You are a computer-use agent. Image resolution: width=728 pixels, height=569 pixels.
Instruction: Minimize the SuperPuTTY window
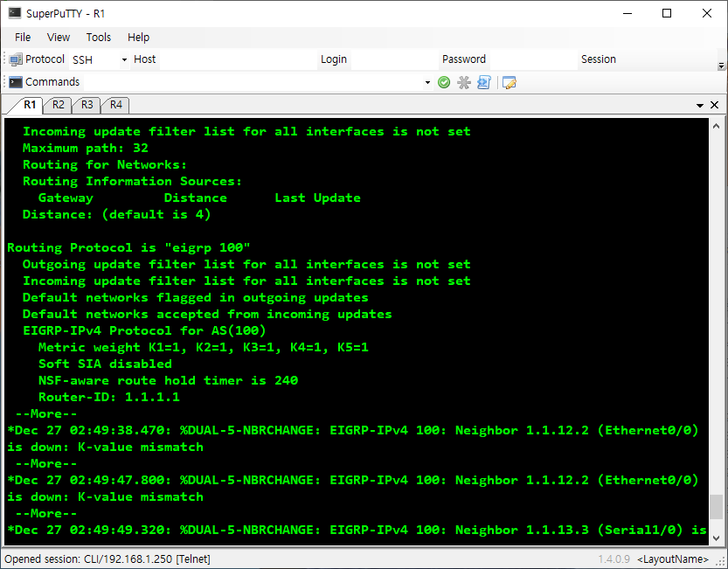(x=627, y=13)
